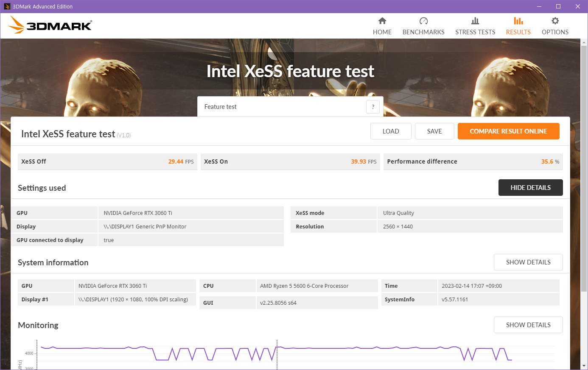Screen dimensions: 588x370
Task: Click the 4000 axis label on graph
Action: [29, 353]
